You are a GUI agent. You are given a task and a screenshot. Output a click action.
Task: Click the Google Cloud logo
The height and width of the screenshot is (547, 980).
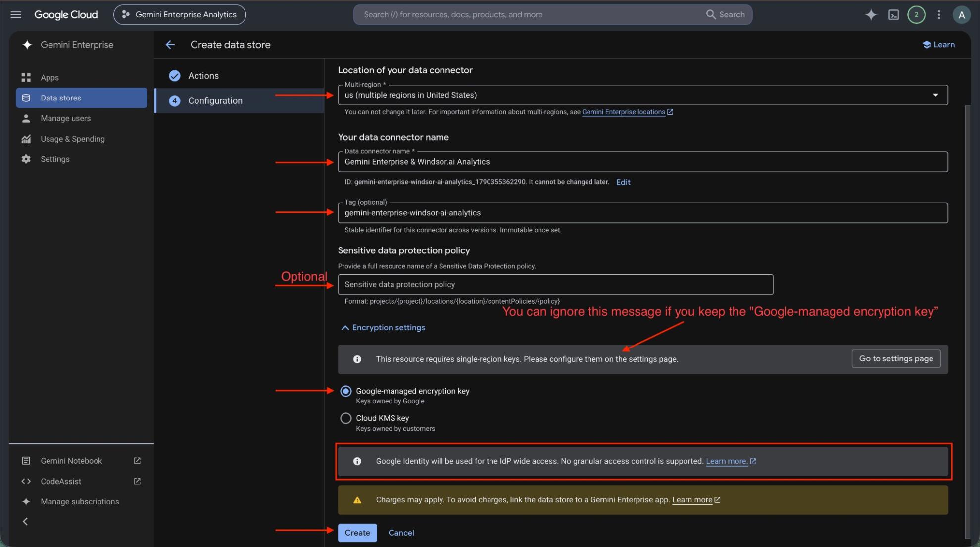66,14
